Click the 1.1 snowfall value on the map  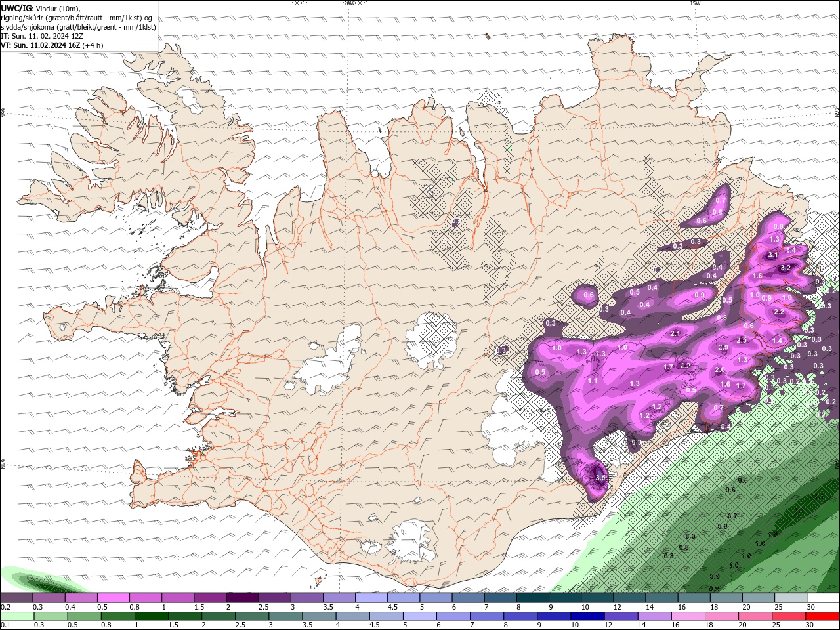click(x=593, y=381)
